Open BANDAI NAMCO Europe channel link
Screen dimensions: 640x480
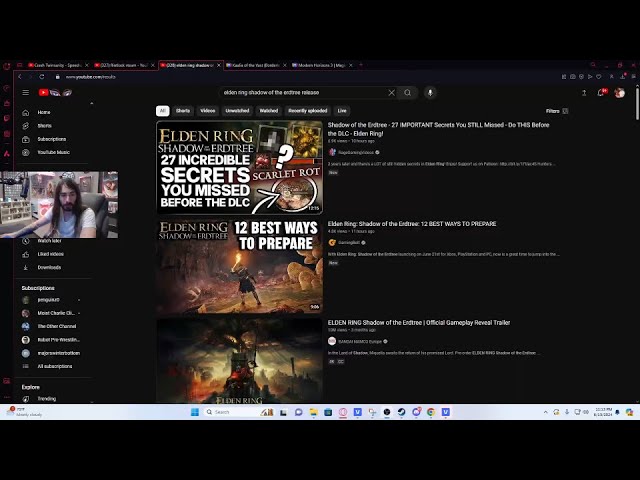pyautogui.click(x=360, y=341)
